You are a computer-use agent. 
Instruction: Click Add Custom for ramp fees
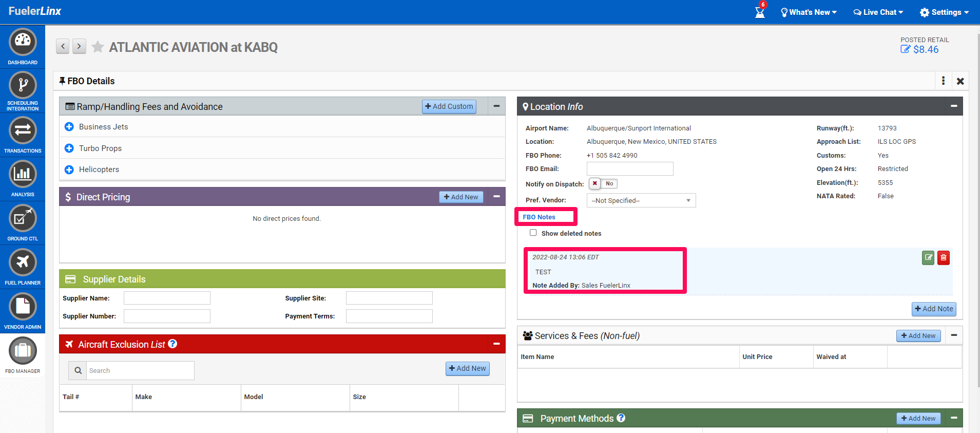point(449,106)
